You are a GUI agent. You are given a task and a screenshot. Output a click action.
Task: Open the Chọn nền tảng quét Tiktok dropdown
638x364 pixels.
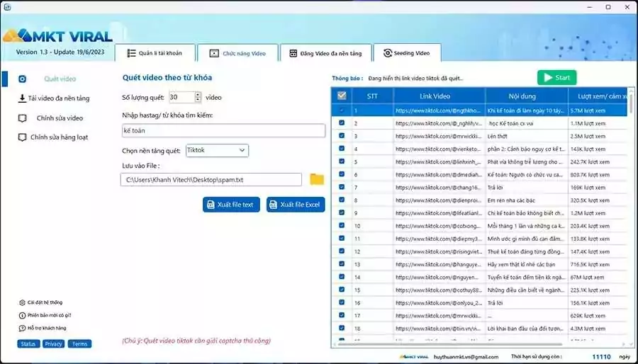(x=217, y=150)
